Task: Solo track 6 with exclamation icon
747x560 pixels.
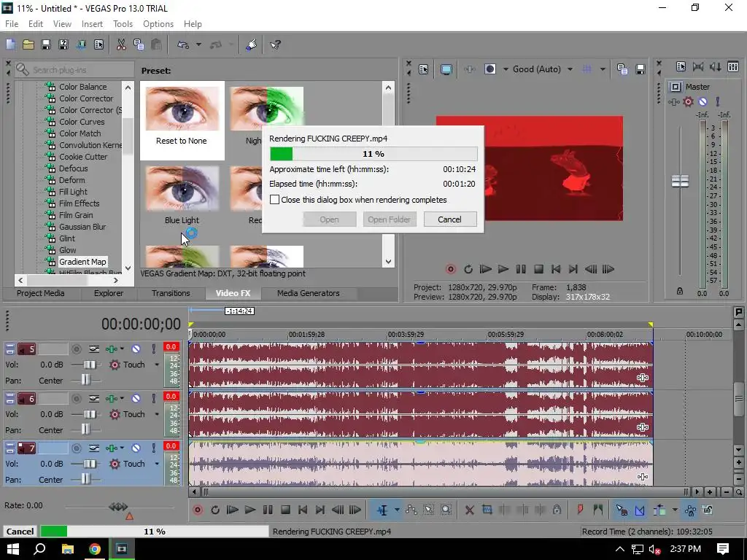Action: 153,399
